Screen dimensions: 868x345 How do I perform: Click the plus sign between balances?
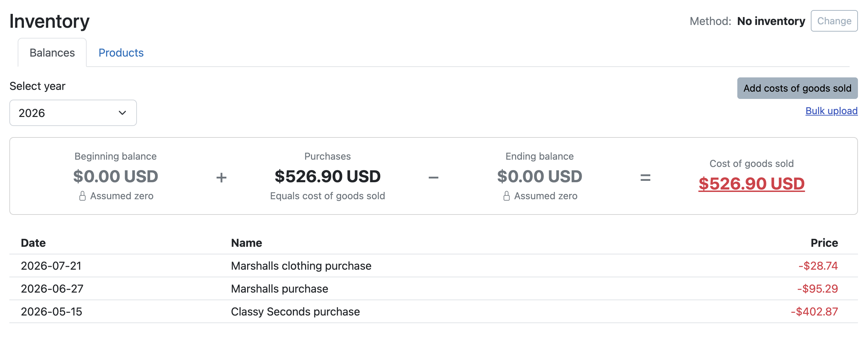click(221, 178)
